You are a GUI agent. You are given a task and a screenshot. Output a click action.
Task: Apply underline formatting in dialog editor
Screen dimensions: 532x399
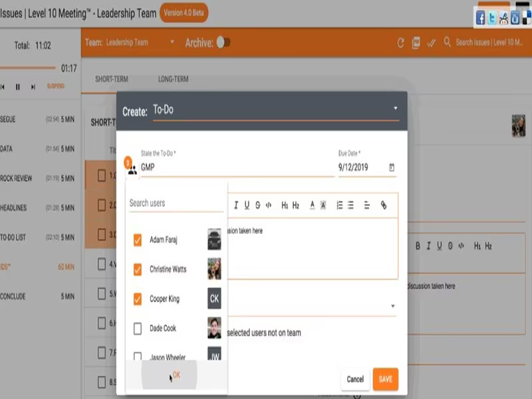247,205
